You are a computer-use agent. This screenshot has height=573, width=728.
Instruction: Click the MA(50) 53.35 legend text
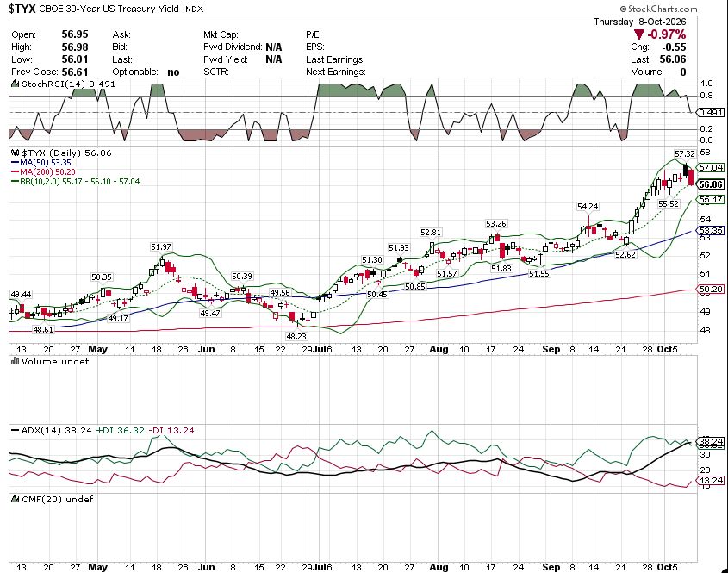[46, 163]
